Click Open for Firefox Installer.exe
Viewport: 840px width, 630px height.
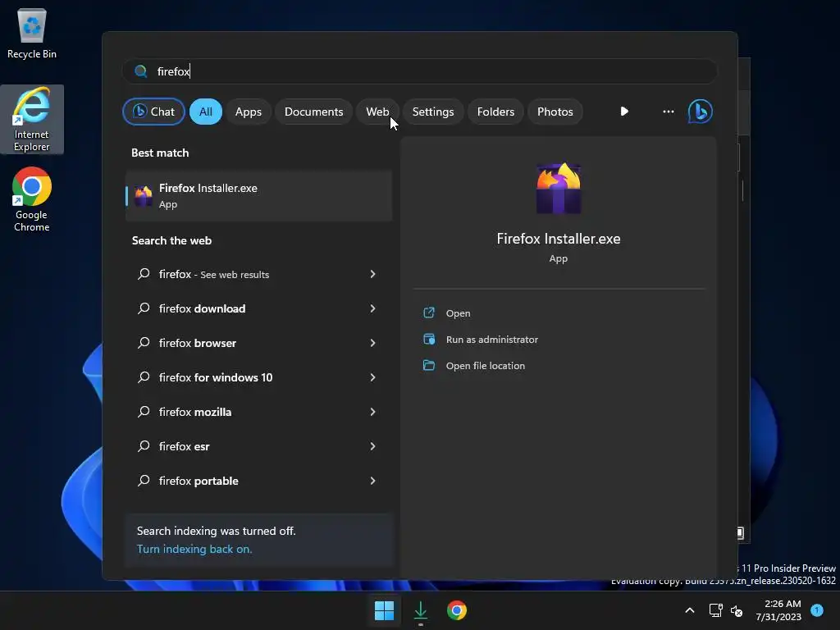tap(458, 313)
